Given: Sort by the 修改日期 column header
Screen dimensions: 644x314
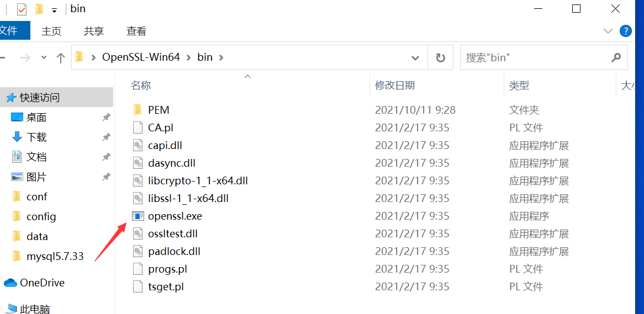Looking at the screenshot, I should [395, 86].
